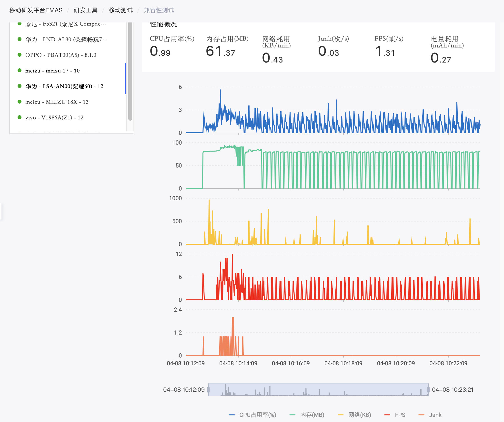The height and width of the screenshot is (422, 504).
Task: Click green status dot beside MEIZU 18X
Action: [20, 102]
